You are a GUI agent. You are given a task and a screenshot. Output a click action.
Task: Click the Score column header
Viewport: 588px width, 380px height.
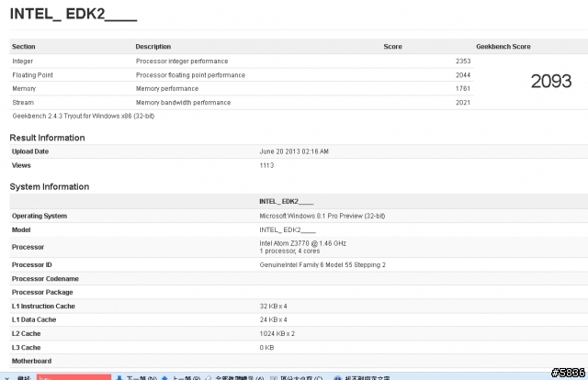(x=392, y=47)
